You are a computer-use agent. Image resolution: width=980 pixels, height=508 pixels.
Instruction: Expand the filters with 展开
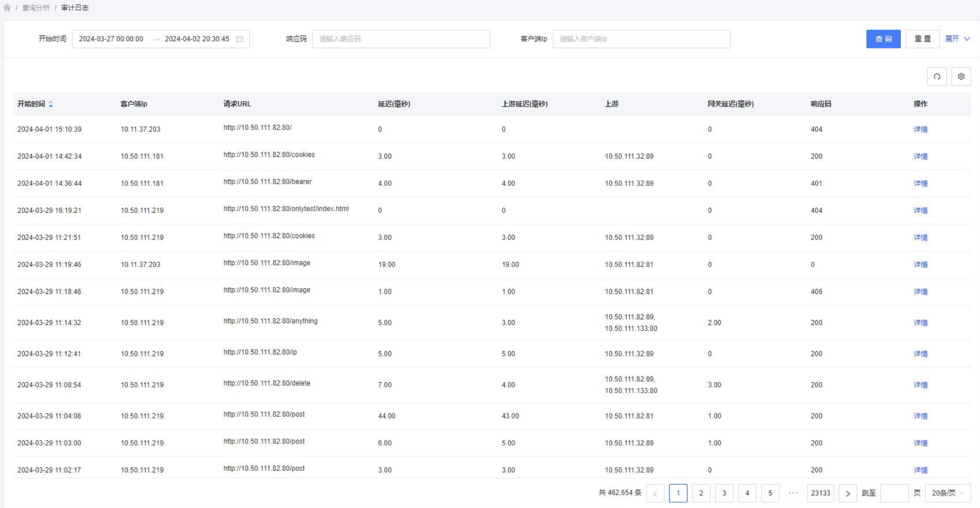point(957,39)
